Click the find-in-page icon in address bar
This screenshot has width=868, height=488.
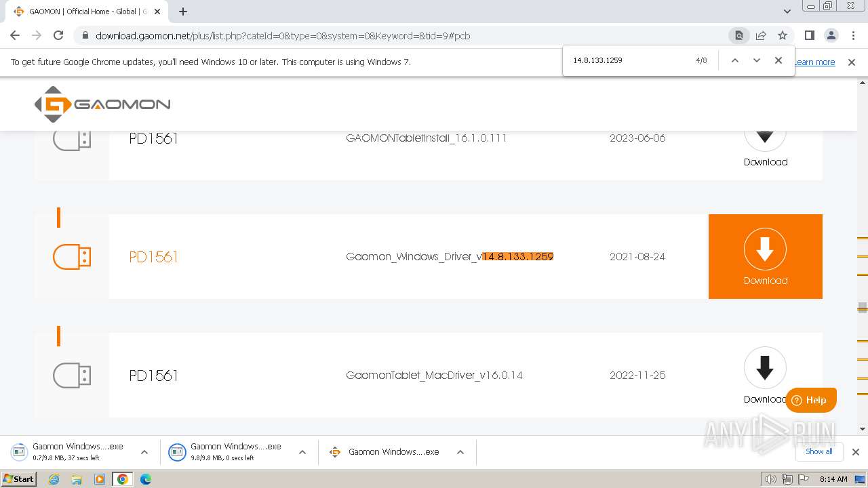tap(739, 35)
